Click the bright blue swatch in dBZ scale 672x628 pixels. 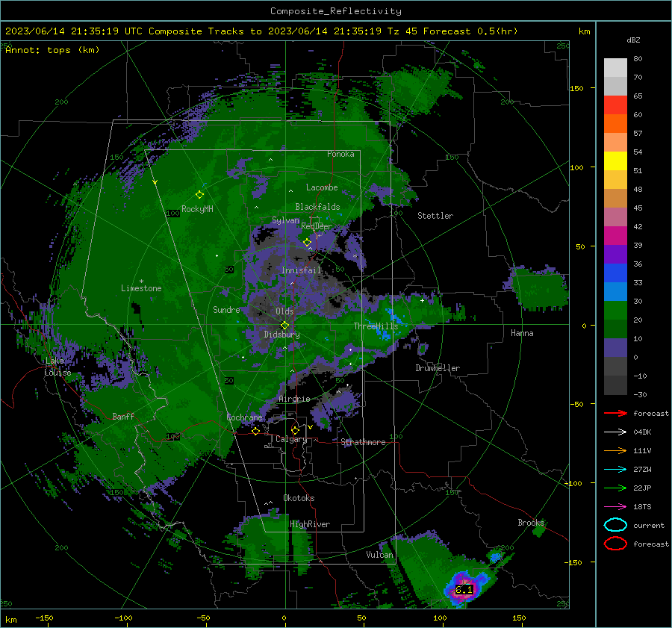tap(615, 273)
